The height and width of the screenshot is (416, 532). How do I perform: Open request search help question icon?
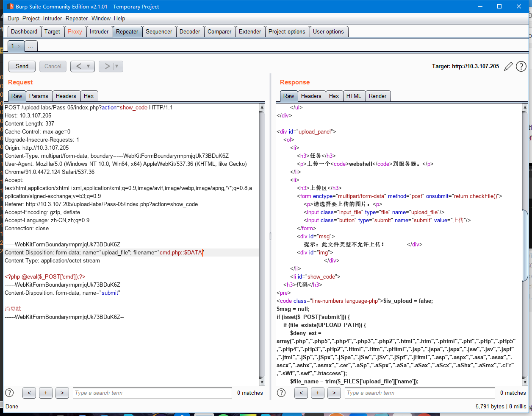pyautogui.click(x=9, y=393)
